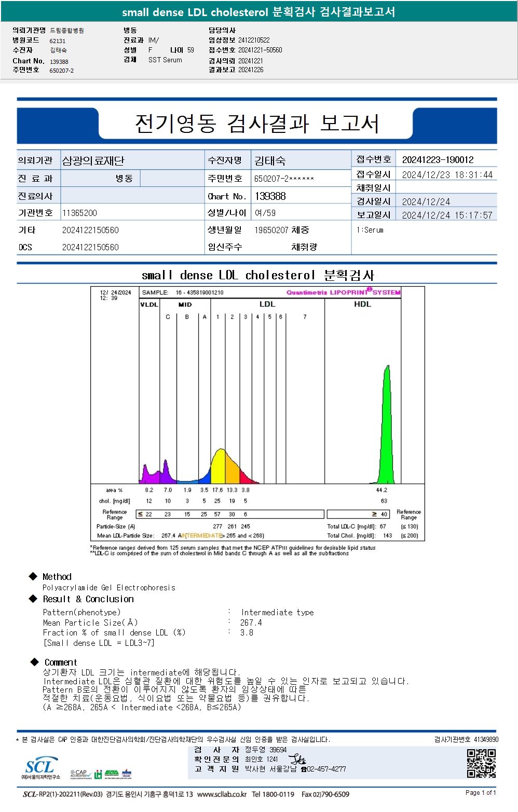Click 'Polyacrylamide Gel Electrophoresis' text

109,588
